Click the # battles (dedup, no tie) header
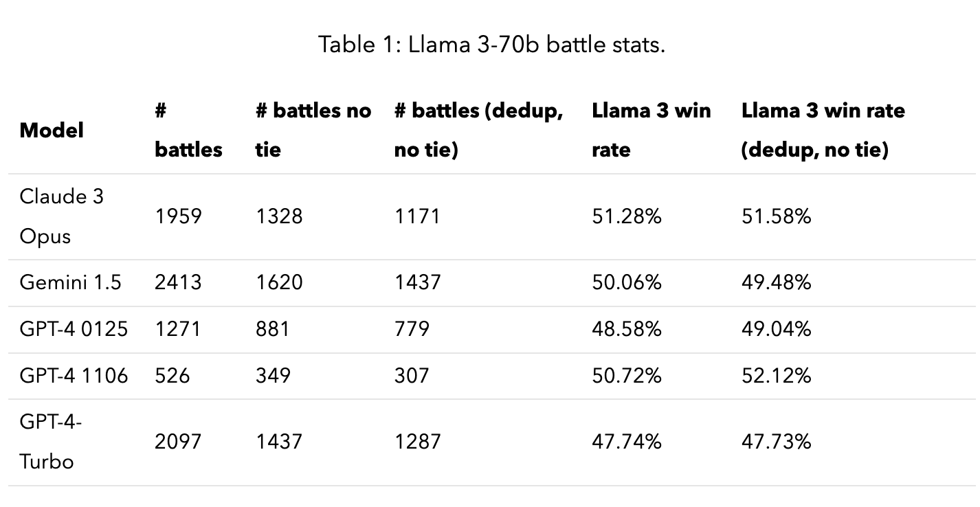 pyautogui.click(x=478, y=130)
